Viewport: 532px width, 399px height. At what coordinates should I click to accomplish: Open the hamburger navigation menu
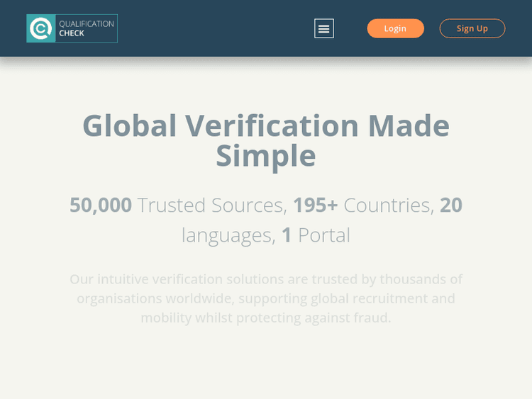(x=324, y=28)
